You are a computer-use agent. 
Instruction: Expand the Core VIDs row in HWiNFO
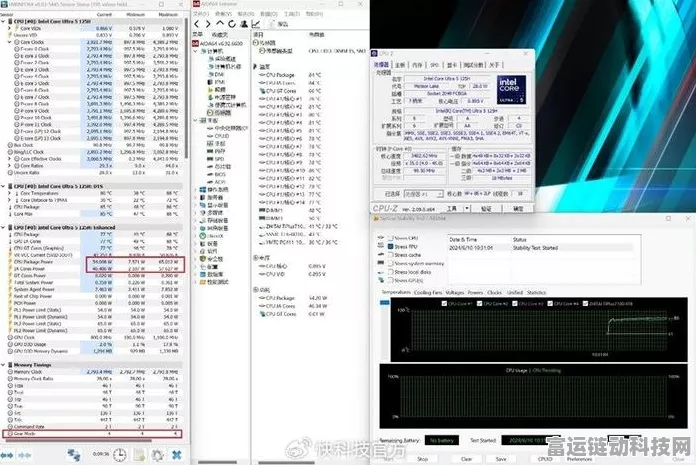(9, 28)
